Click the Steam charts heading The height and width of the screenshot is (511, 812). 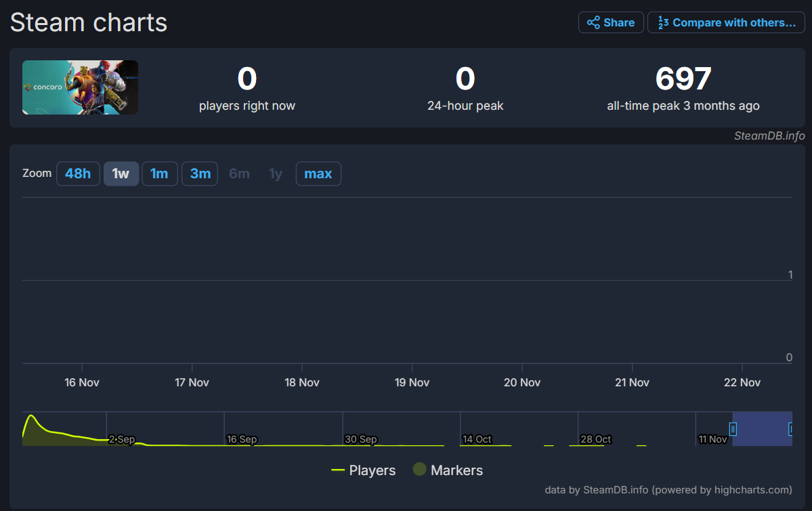[89, 23]
